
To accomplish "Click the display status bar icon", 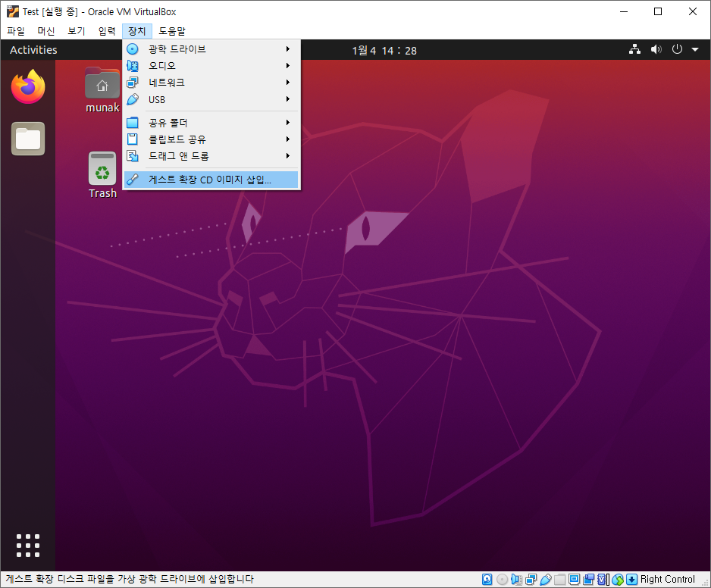I will pos(575,580).
